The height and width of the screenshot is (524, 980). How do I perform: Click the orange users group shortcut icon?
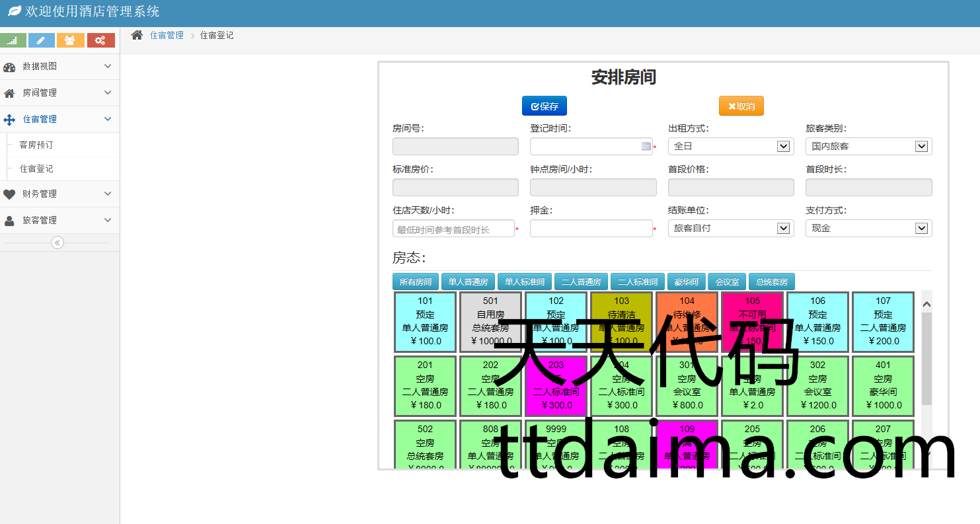tap(70, 40)
